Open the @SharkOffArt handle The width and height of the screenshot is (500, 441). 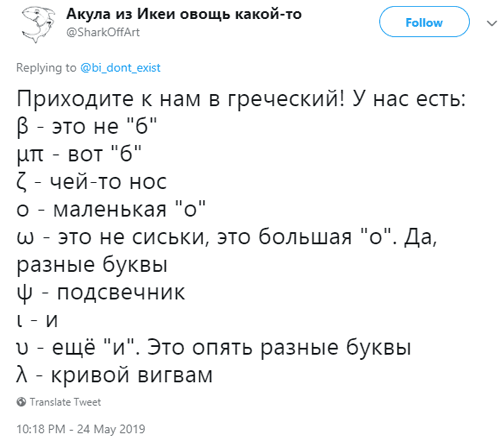click(103, 32)
